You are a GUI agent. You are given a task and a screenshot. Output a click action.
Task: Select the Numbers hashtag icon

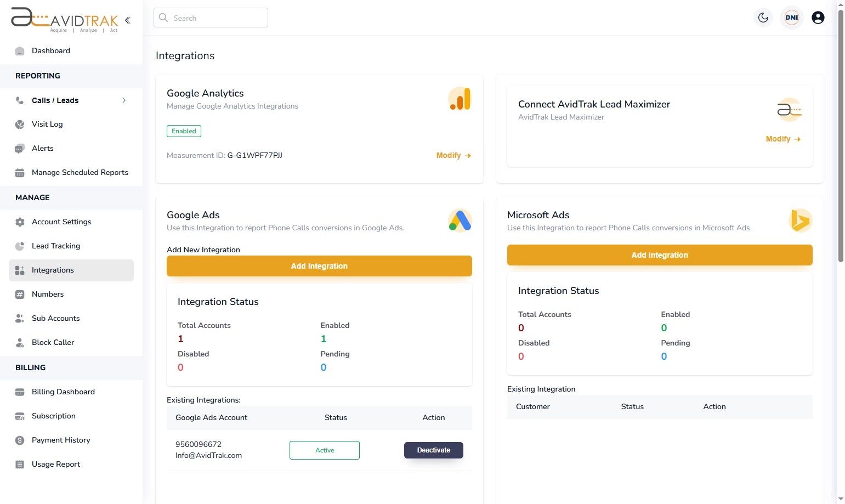point(20,294)
